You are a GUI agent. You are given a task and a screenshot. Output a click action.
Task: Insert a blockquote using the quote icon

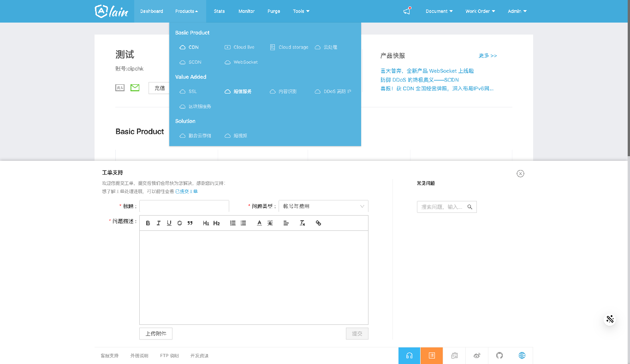pos(190,223)
